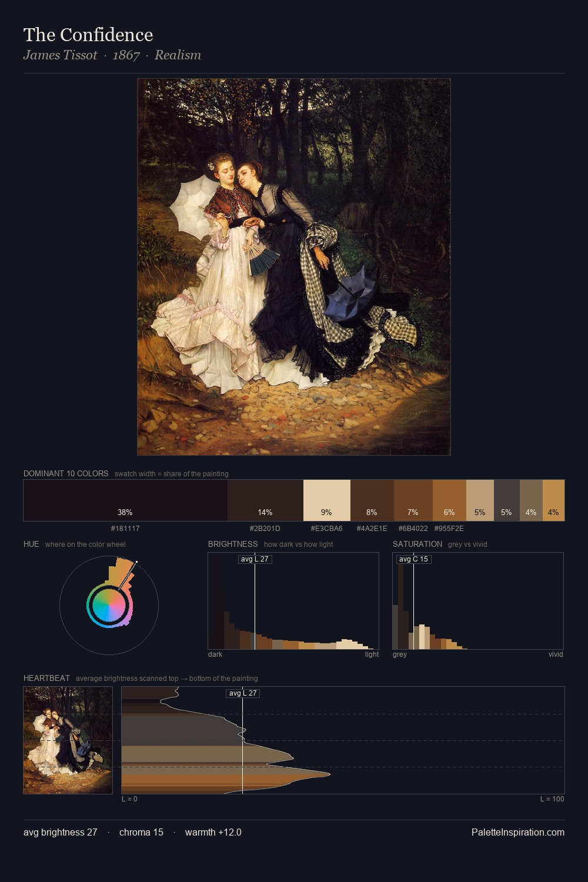Click the hex code #2B201D text
588x882 pixels.
click(265, 528)
